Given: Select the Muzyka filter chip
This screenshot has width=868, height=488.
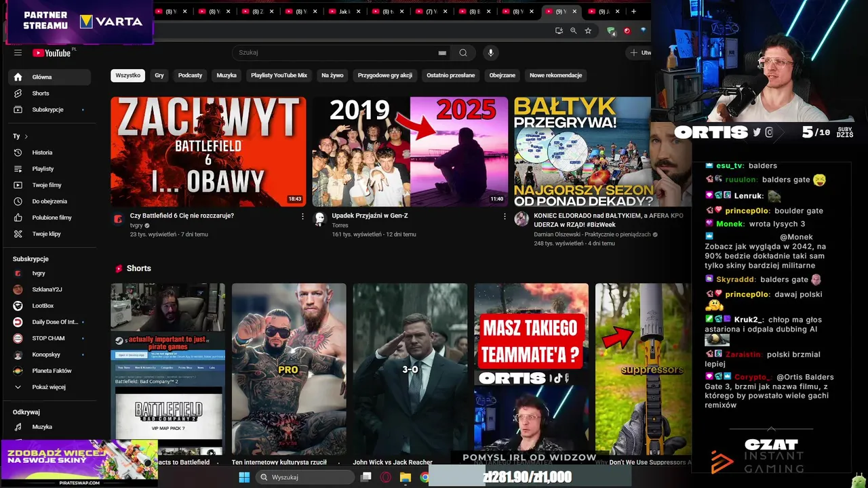Looking at the screenshot, I should [x=226, y=75].
